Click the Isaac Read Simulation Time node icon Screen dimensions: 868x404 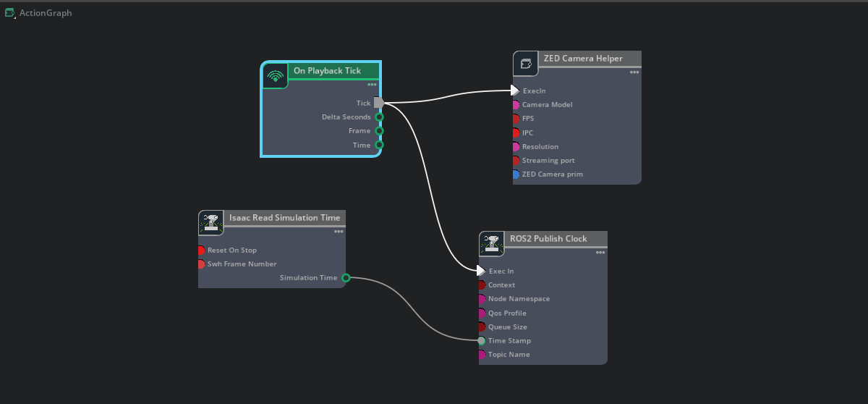(x=211, y=222)
